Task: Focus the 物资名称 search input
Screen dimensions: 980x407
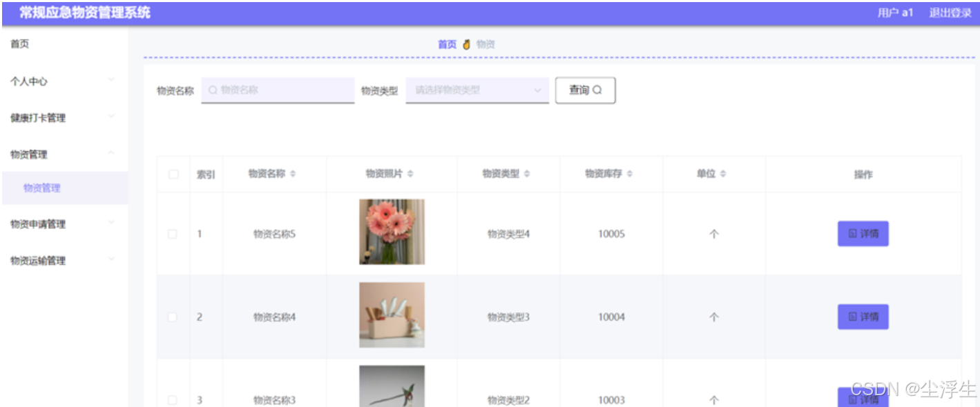Action: click(x=278, y=90)
